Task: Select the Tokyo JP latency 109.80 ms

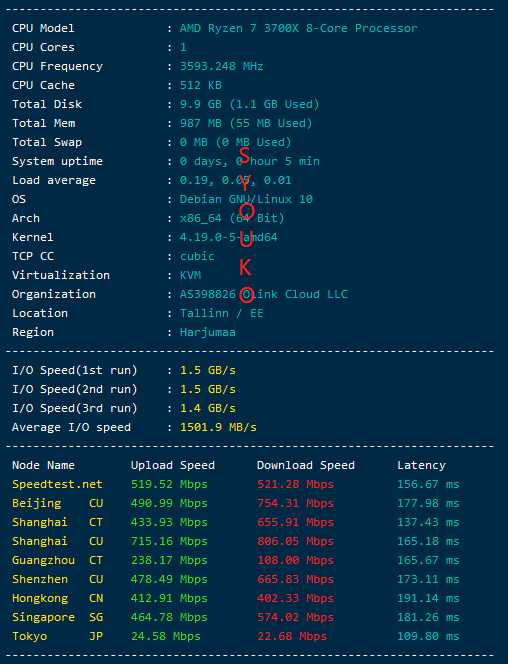Action: (x=428, y=636)
